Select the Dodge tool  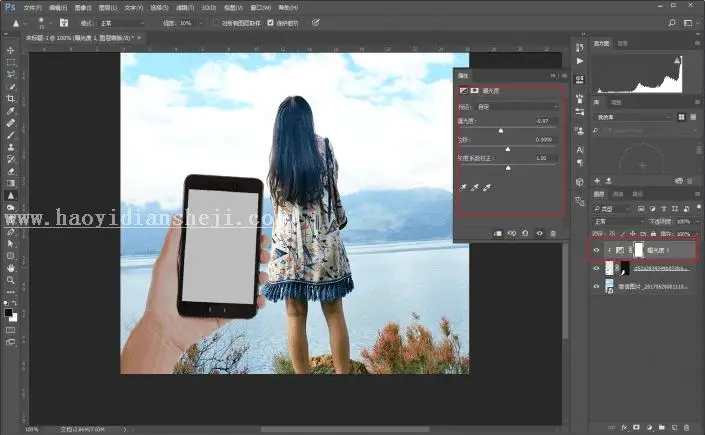10,207
